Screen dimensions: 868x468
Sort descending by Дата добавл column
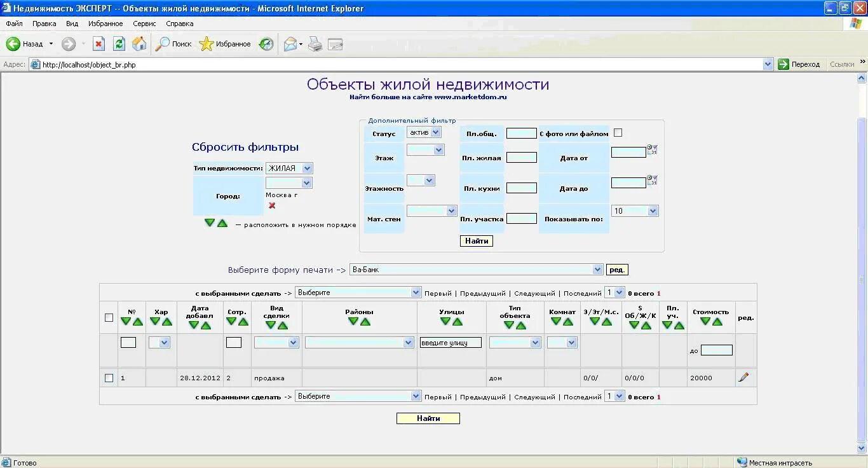click(x=194, y=324)
